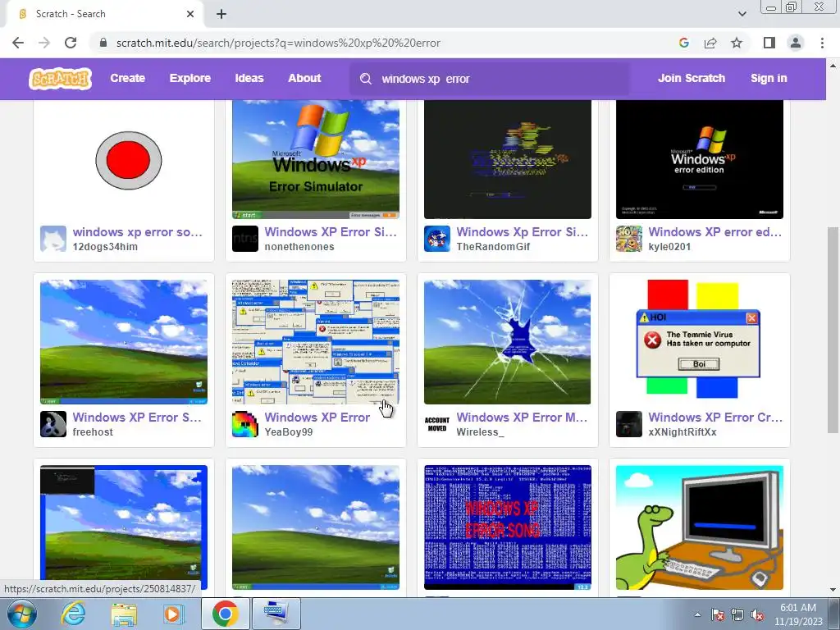
Task: Open 'Windows XP Error Si...' by nonethenones
Action: click(x=331, y=232)
